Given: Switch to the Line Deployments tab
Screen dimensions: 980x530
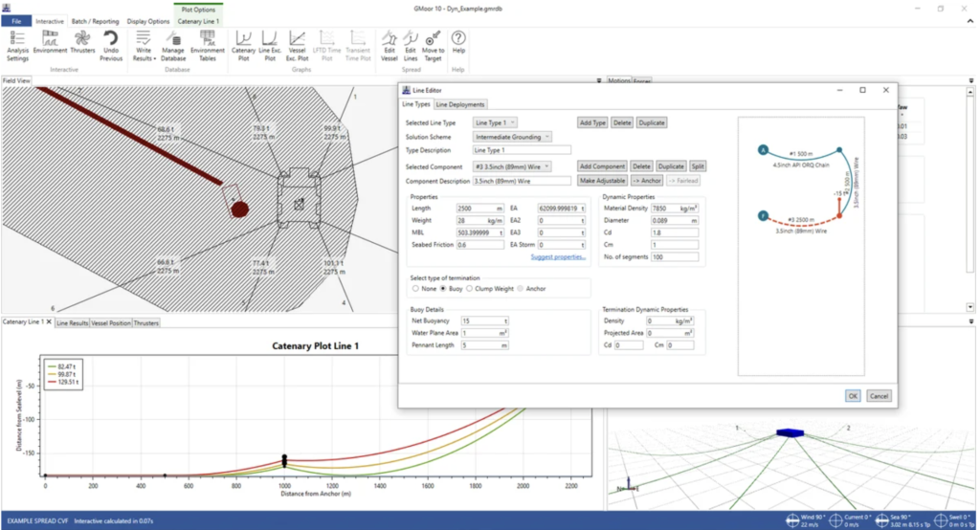Looking at the screenshot, I should point(460,104).
